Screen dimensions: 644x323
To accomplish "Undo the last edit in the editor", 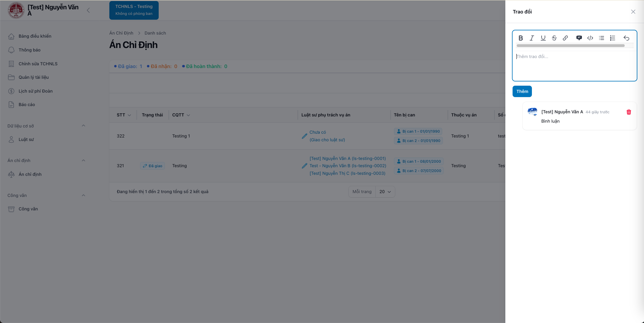I will 626,38.
